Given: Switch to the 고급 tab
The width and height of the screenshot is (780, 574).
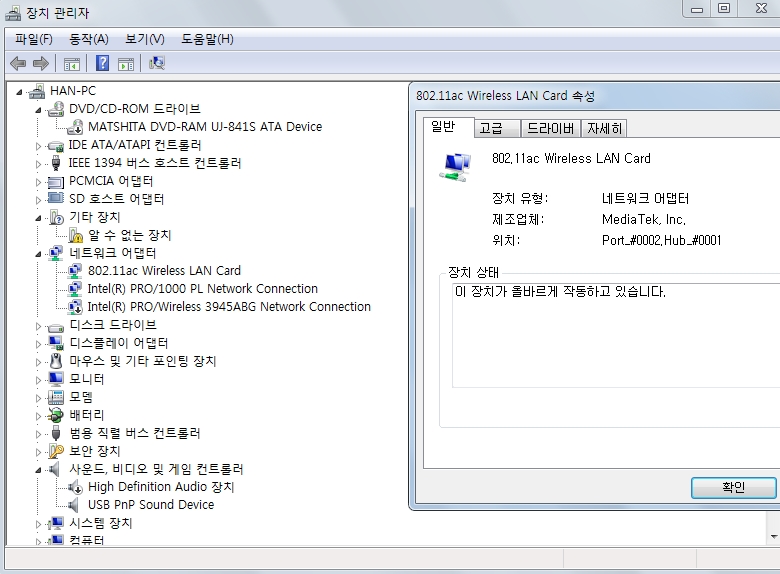Looking at the screenshot, I should tap(496, 129).
